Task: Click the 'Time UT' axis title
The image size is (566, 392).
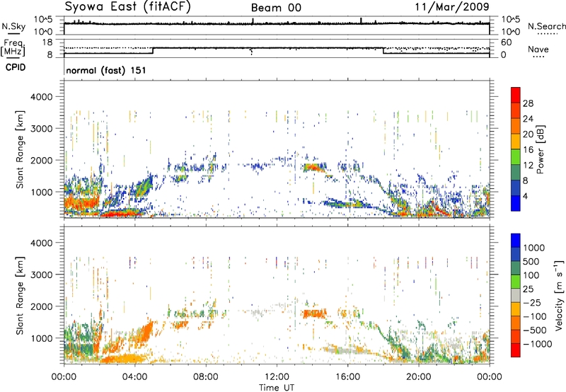Action: click(x=277, y=387)
